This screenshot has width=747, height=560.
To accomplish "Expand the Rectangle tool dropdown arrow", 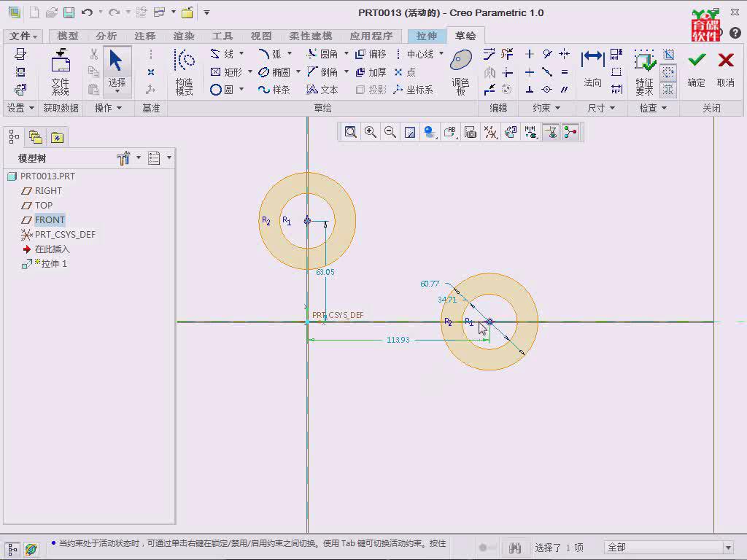I will (249, 71).
